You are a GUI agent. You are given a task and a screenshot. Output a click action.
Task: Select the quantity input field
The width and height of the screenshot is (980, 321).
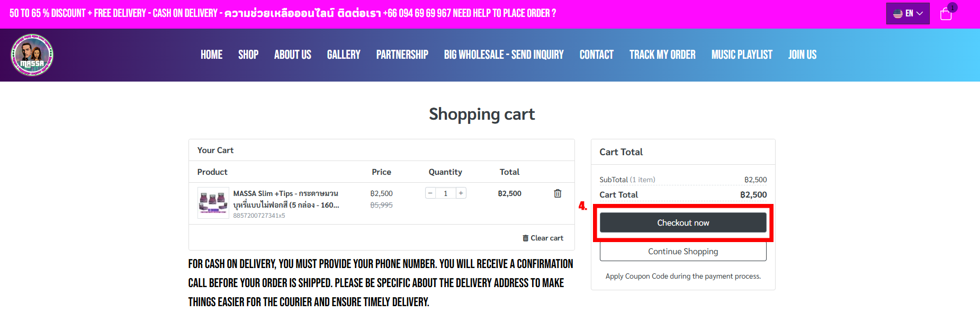[446, 193]
